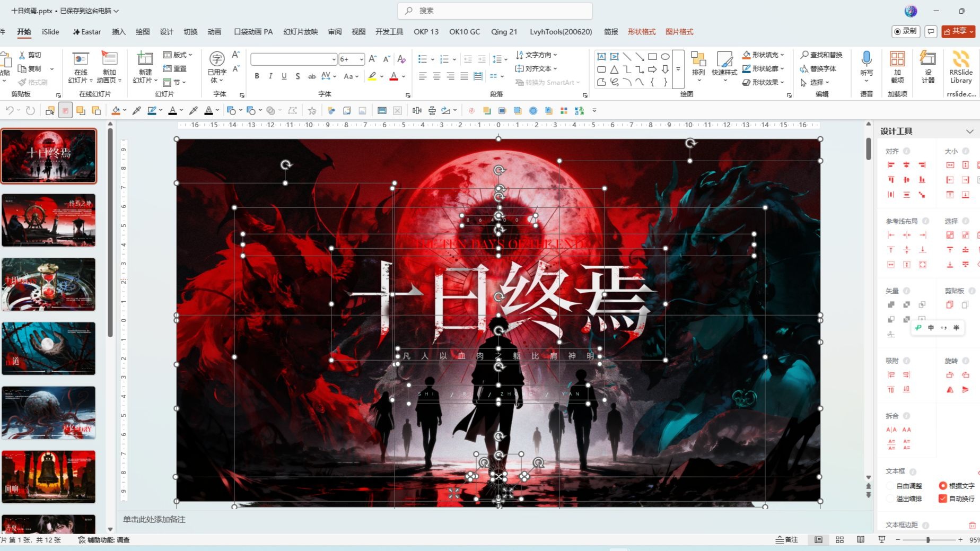The image size is (980, 551).
Task: Underline the selected text
Action: click(284, 76)
